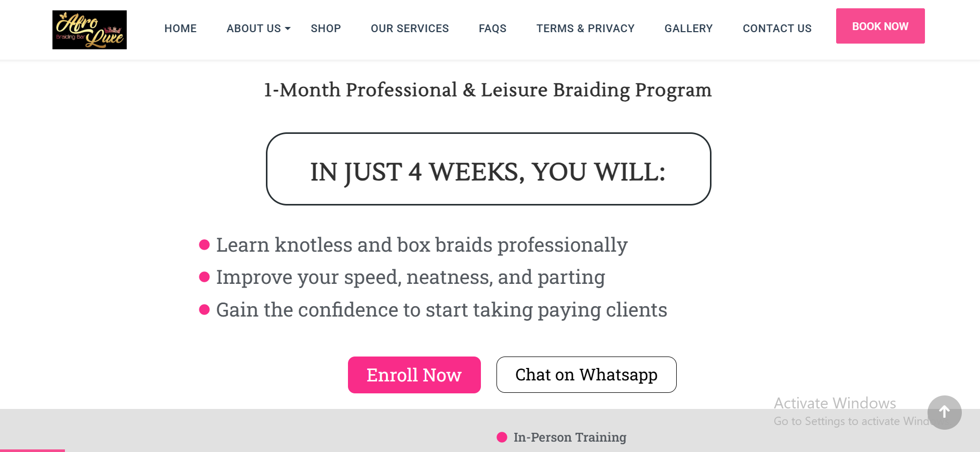Screen dimensions: 980x452
Task: Click the In-Person Training label
Action: coord(570,437)
